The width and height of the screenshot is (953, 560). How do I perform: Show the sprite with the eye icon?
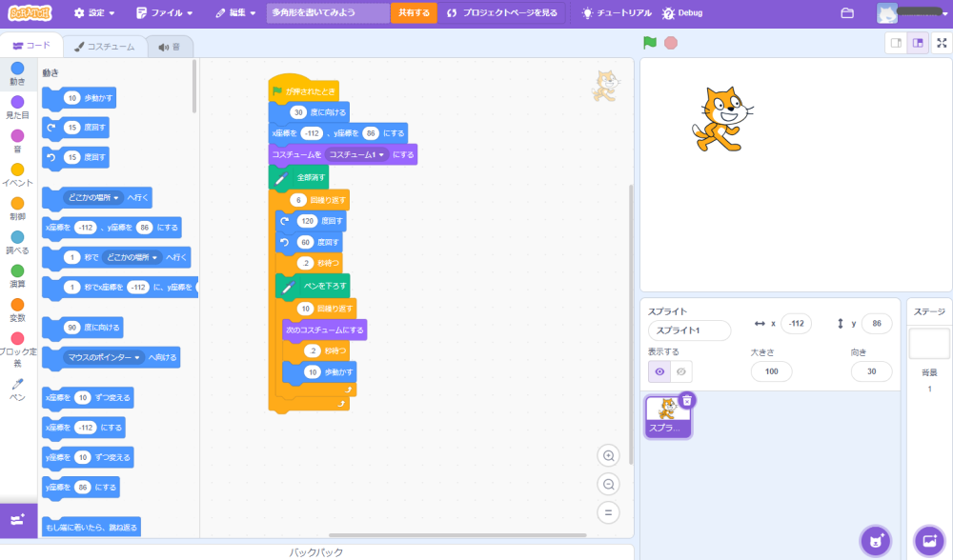click(659, 371)
